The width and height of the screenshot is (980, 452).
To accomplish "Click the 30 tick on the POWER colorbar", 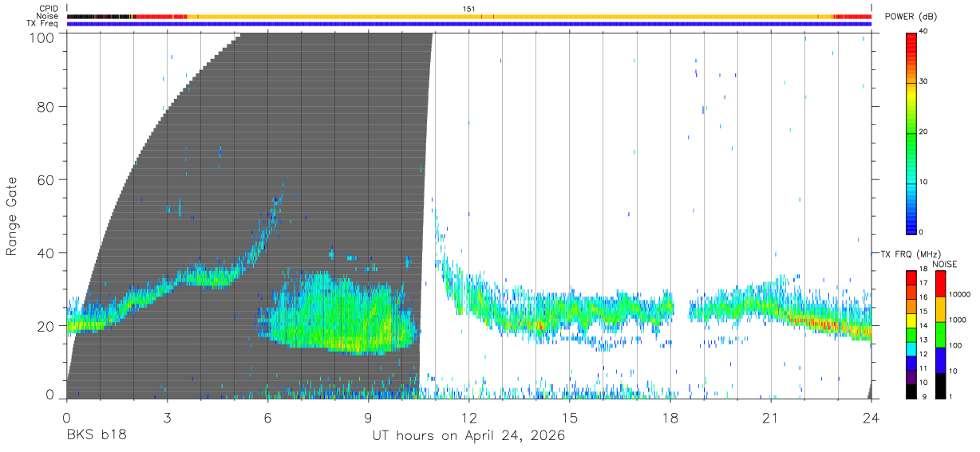I will (923, 81).
